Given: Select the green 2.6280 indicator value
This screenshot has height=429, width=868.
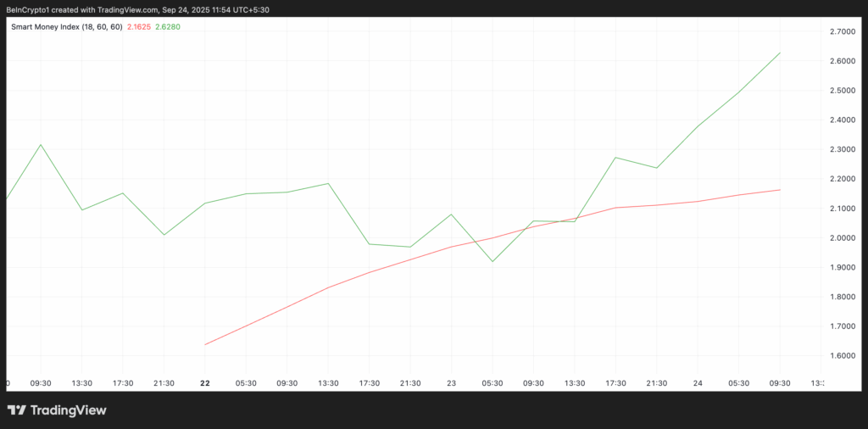Looking at the screenshot, I should [x=167, y=27].
